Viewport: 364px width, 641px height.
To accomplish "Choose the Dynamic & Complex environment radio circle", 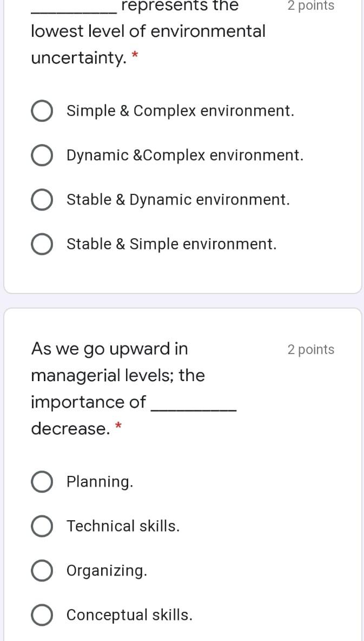I will coord(42,155).
